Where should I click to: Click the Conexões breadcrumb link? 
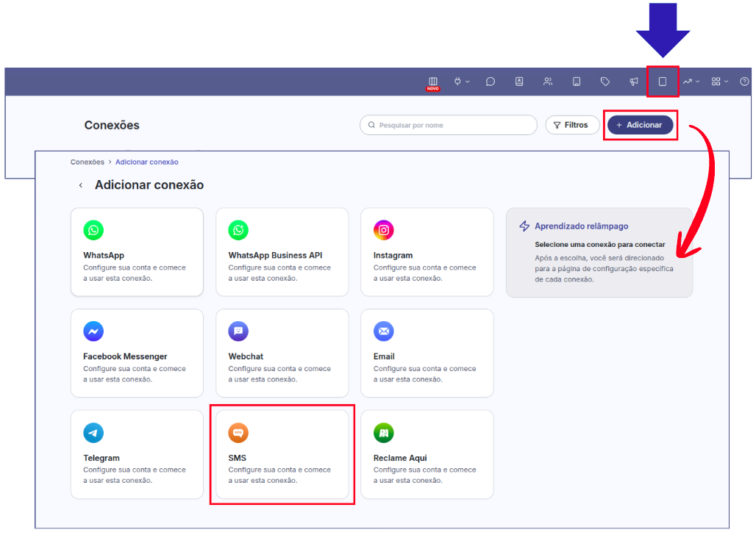[88, 162]
